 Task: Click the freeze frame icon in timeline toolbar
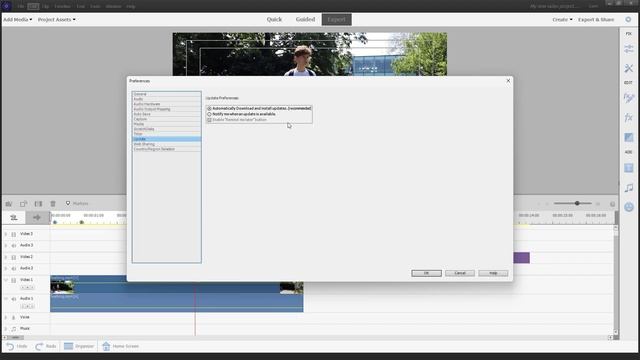pyautogui.click(x=24, y=204)
